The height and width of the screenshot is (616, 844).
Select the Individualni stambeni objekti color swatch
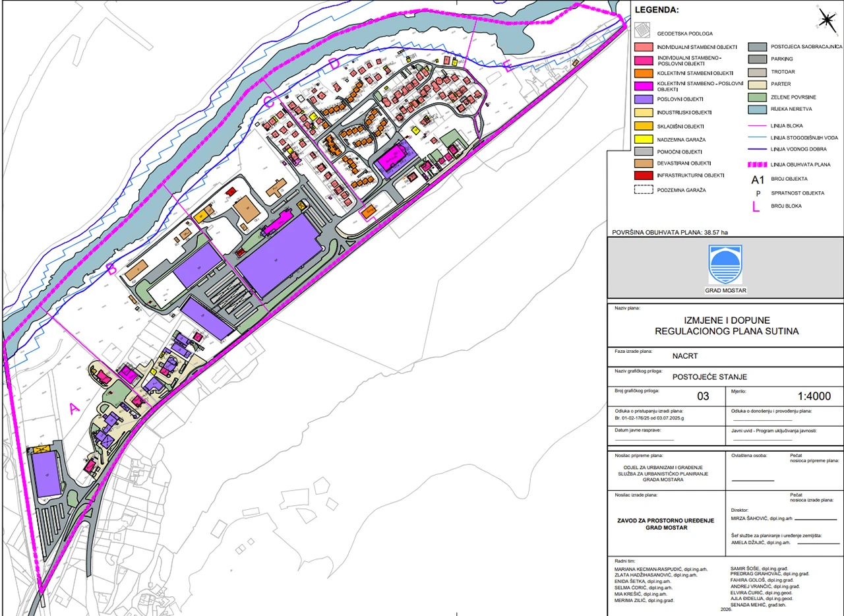pos(642,48)
